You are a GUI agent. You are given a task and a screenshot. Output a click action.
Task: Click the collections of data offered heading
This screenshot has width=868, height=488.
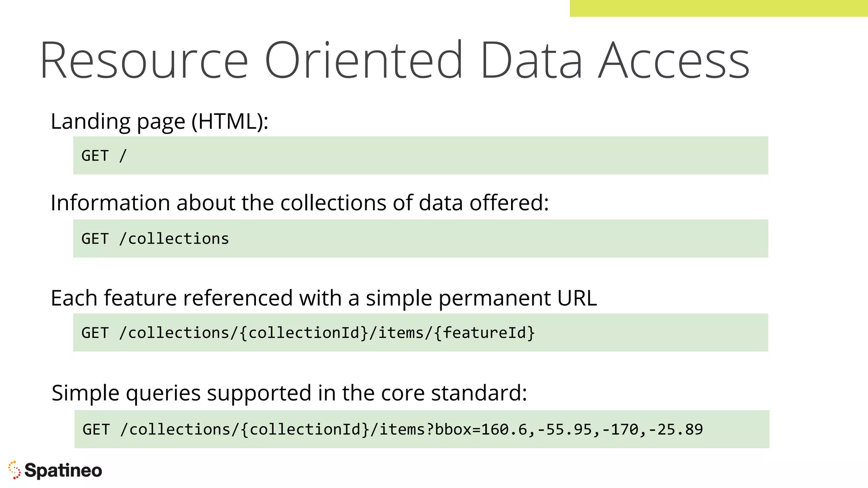tap(300, 202)
